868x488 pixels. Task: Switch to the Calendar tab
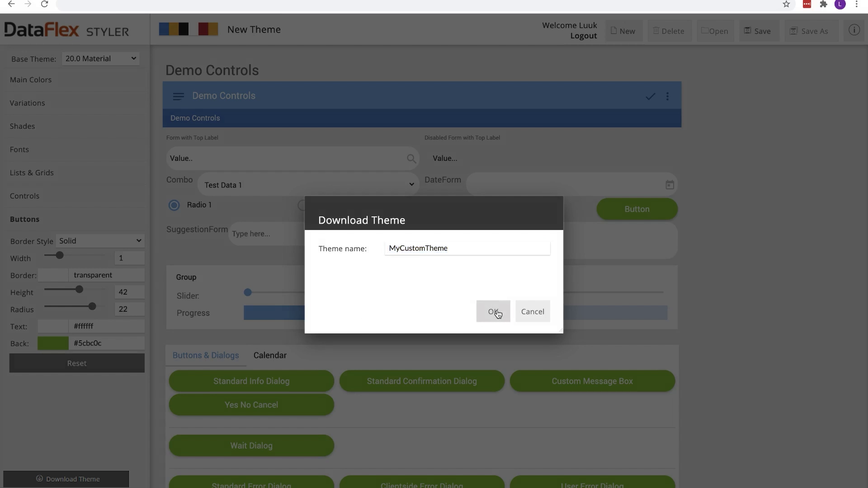270,355
